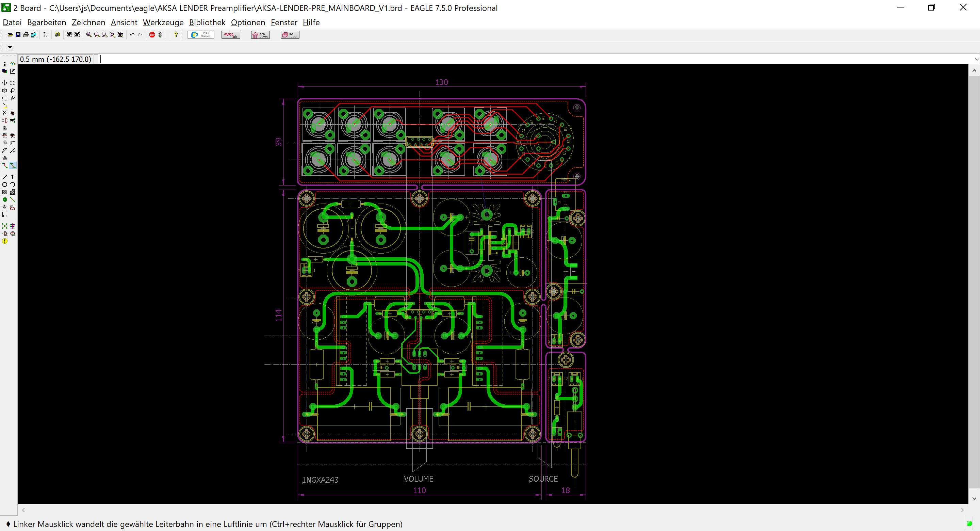The image size is (980, 531).
Task: Run a script with the SCR icon
Action: (69, 35)
